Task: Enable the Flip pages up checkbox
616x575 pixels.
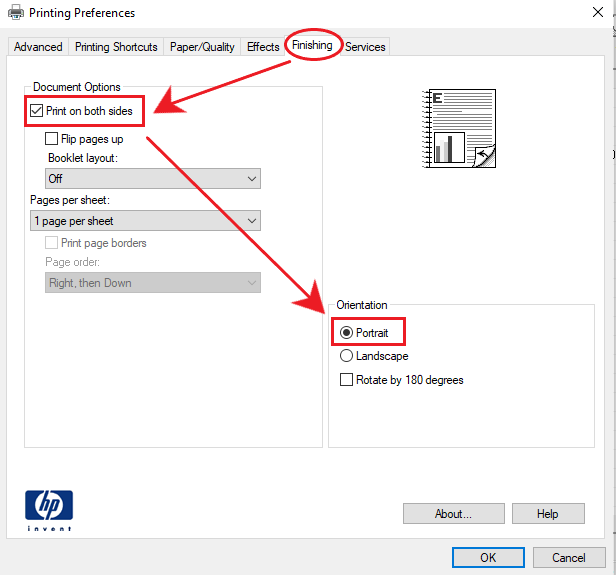Action: [x=52, y=139]
